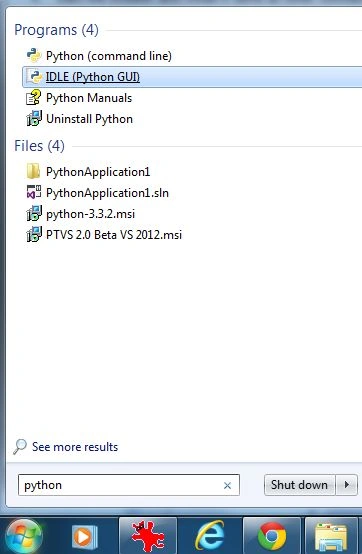This screenshot has height=554, width=362.
Task: Click the Programs (4) group header
Action: [x=56, y=30]
